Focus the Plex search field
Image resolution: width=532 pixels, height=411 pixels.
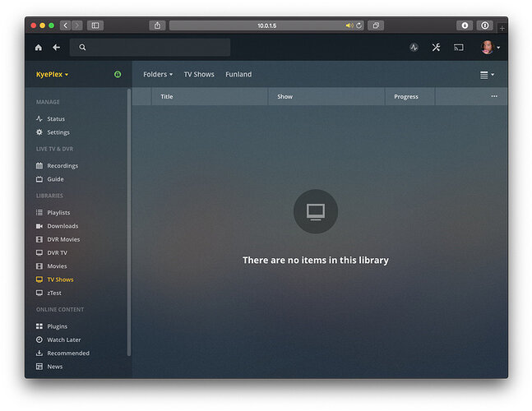click(x=150, y=48)
